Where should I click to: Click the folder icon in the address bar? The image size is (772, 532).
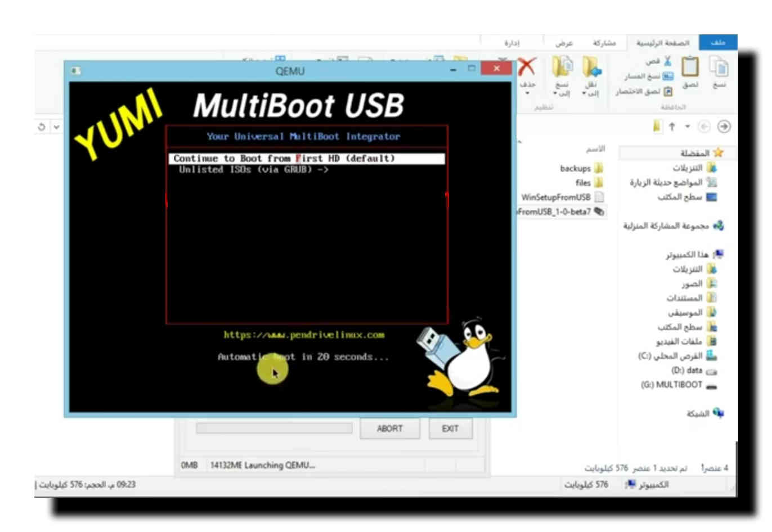tap(657, 126)
